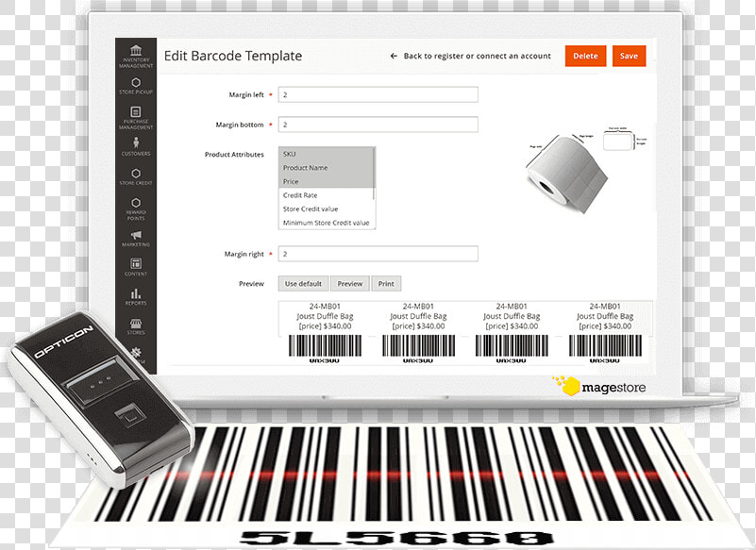Select Credit Rate attribute option
Image resolution: width=756 pixels, height=550 pixels.
326,195
